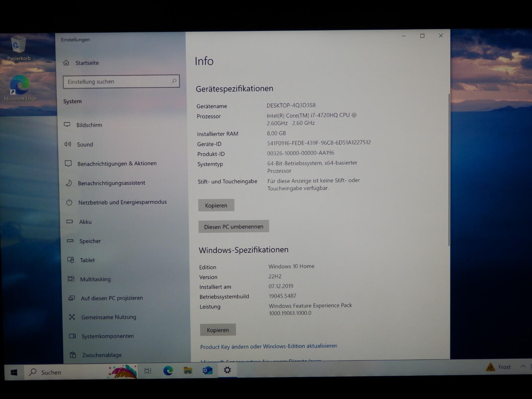Image resolution: width=532 pixels, height=399 pixels.
Task: Click Diesen PC umbenennen button
Action: (x=234, y=226)
